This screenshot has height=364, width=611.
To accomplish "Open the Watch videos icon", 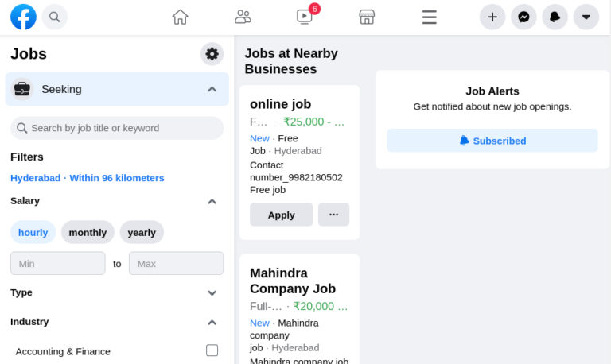I will click(x=305, y=17).
